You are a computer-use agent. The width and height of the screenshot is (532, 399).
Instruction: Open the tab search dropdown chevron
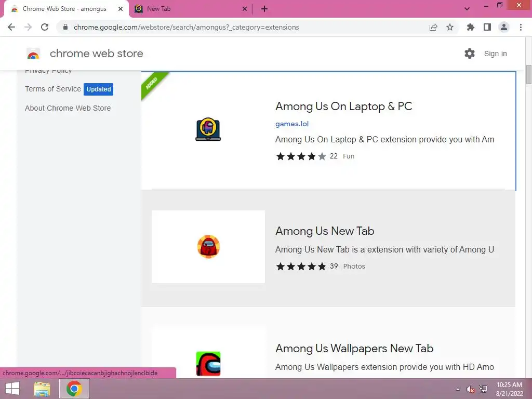tap(467, 9)
